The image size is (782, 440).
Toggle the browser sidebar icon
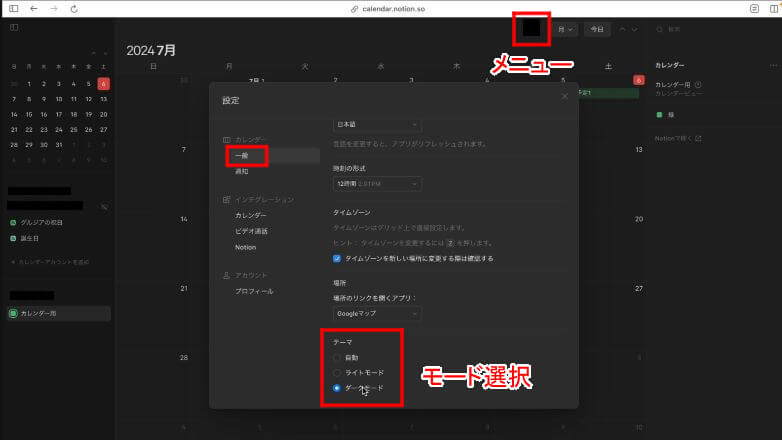tap(14, 8)
